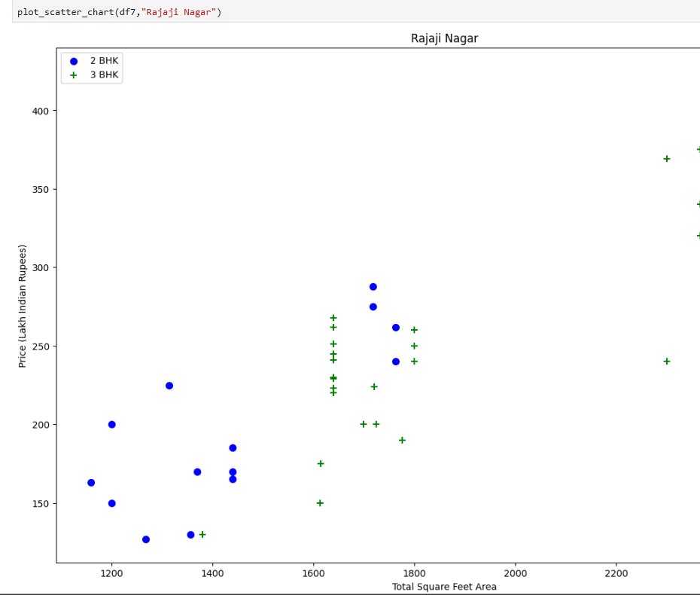Click the green 3 BHK legend marker
Viewport: 700px width, 595px height.
(73, 74)
